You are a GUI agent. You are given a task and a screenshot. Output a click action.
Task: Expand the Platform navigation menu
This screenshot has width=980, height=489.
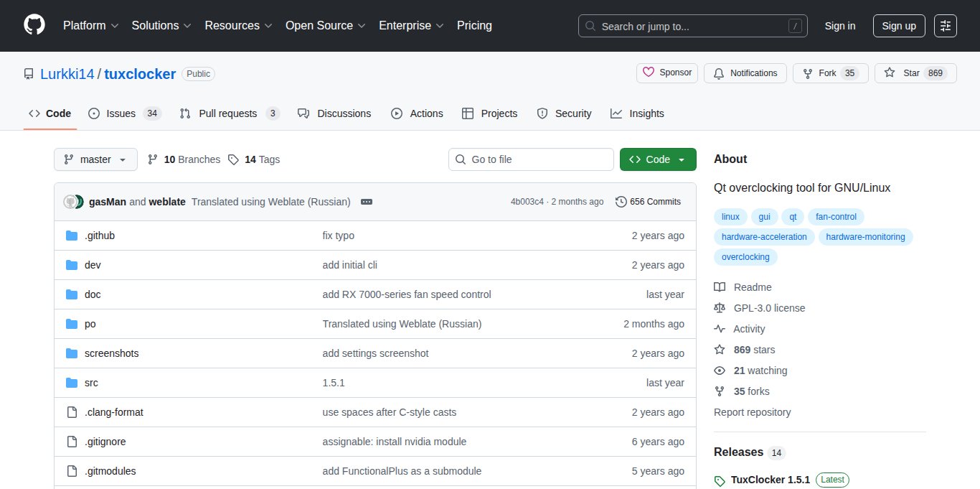[x=90, y=26]
